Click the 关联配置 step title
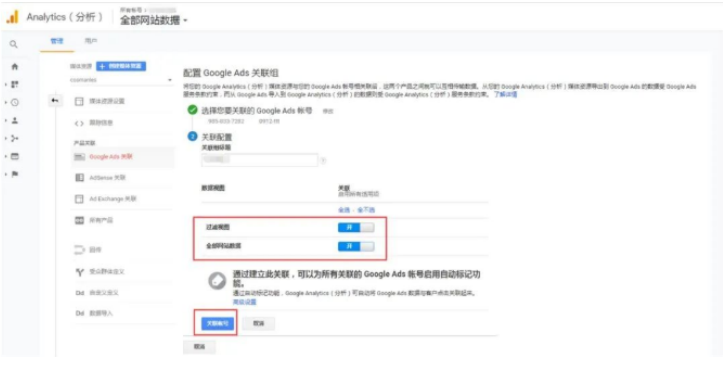723x369 pixels. [217, 137]
